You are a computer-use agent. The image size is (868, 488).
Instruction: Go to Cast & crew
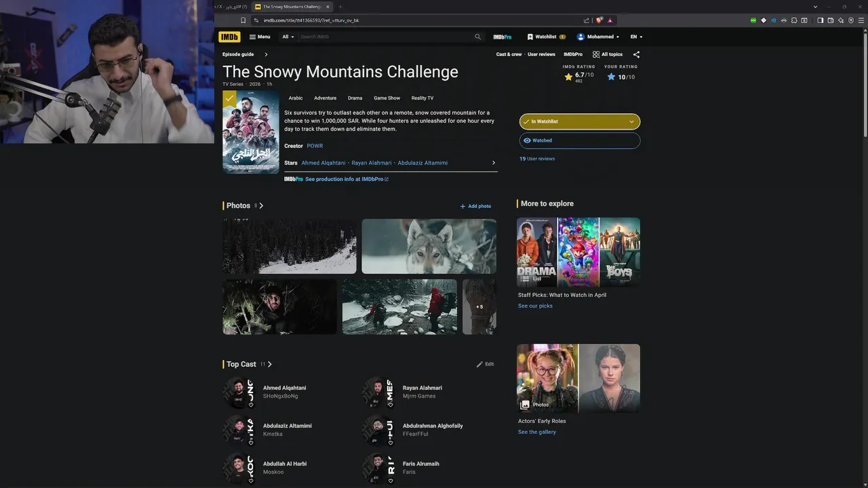509,54
